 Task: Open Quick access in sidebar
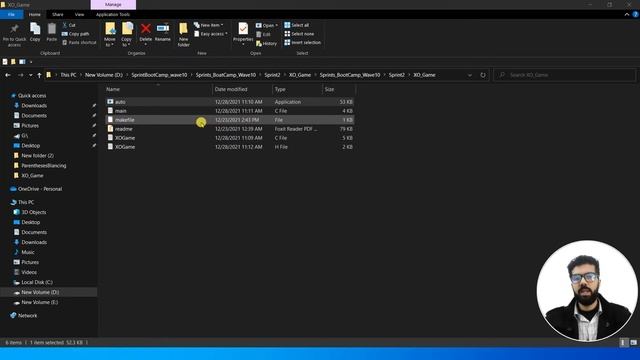pyautogui.click(x=32, y=96)
